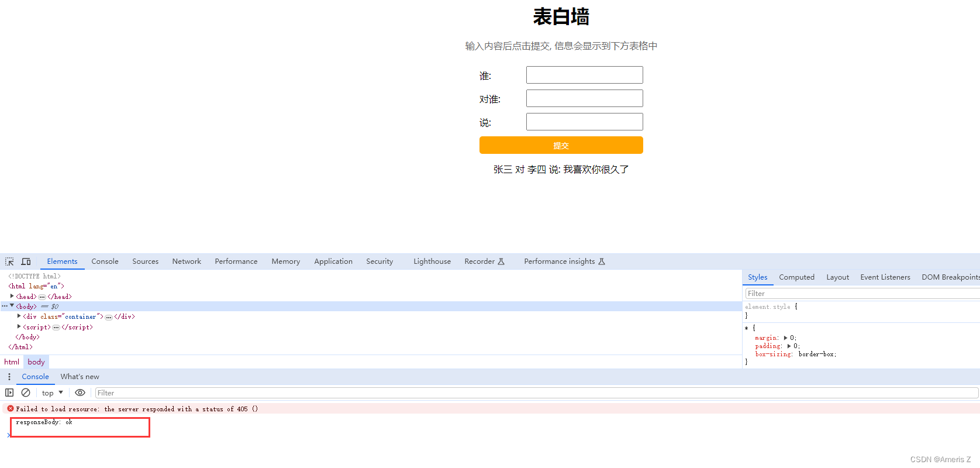Open the Security tab
The image size is (980, 468).
point(379,261)
